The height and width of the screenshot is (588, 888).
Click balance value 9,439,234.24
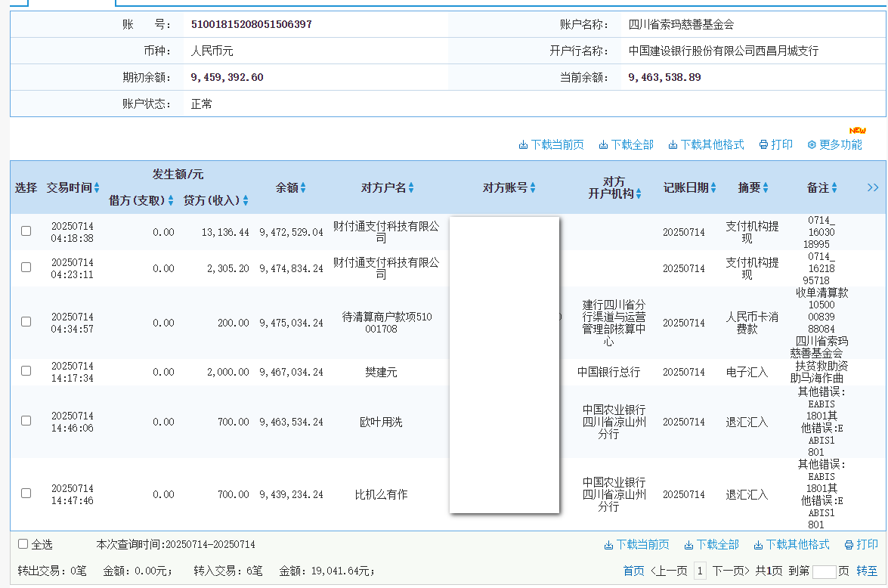[x=291, y=494]
